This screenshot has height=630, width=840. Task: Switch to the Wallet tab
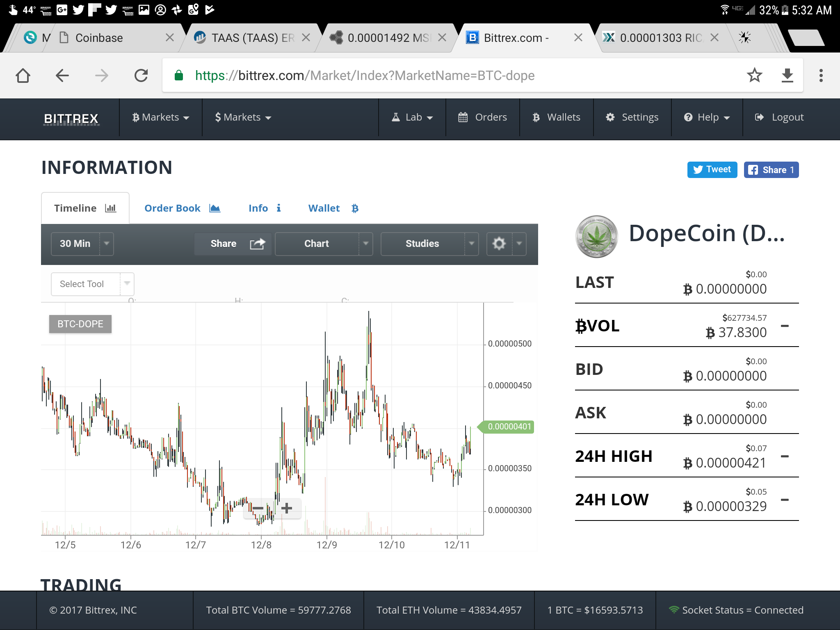tap(333, 208)
